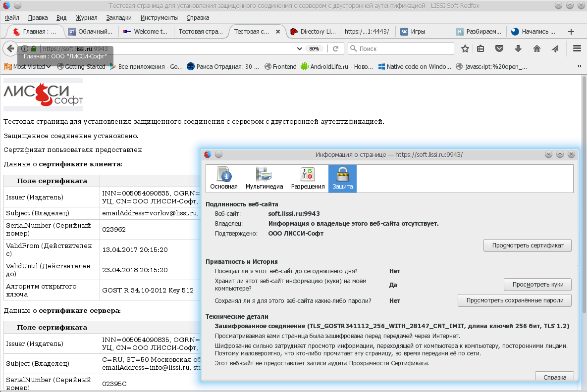Click client certificate serial number '023962'
The image size is (587, 392).
tap(114, 230)
